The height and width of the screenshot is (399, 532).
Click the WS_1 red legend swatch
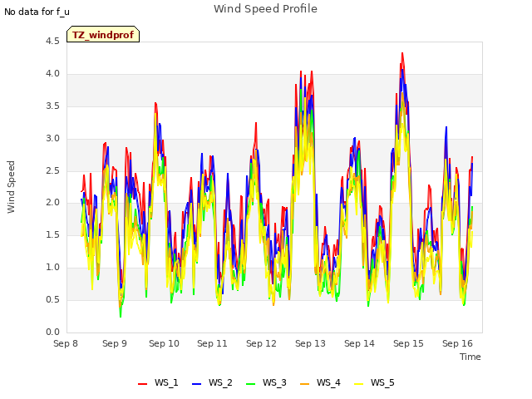tap(142, 383)
